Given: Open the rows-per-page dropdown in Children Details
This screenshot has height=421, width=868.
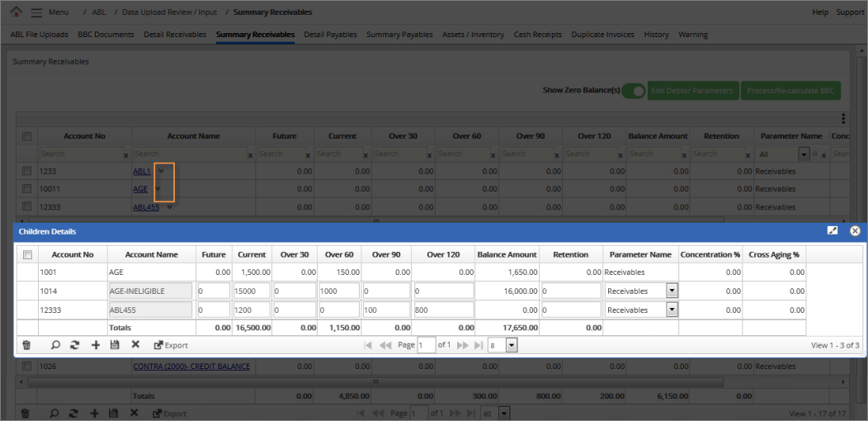Looking at the screenshot, I should coord(512,345).
